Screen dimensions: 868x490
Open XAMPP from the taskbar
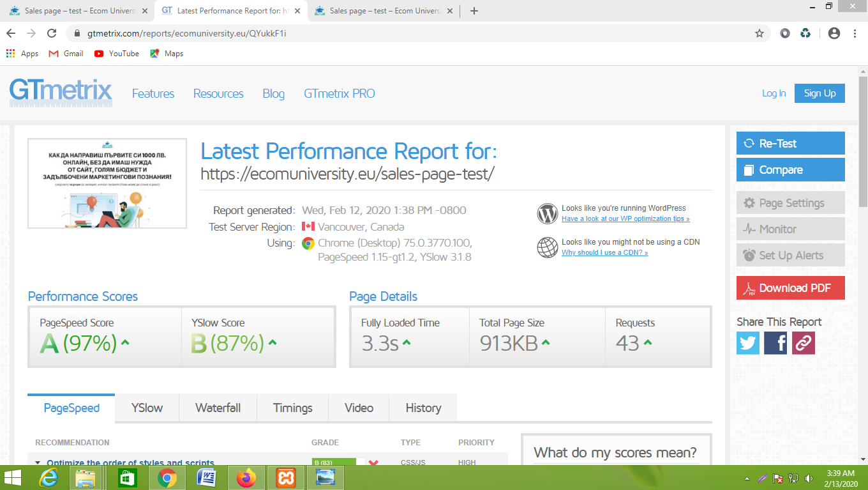pos(286,478)
